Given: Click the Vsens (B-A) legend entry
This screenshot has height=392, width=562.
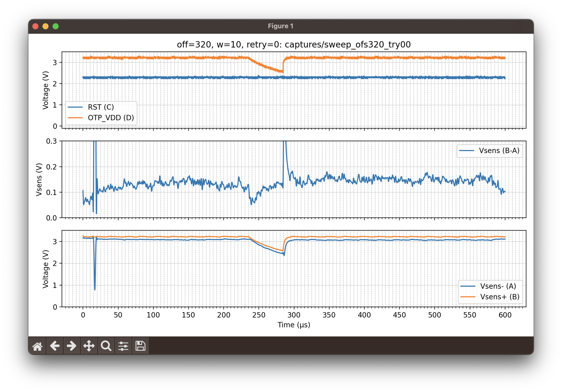Looking at the screenshot, I should pos(499,151).
